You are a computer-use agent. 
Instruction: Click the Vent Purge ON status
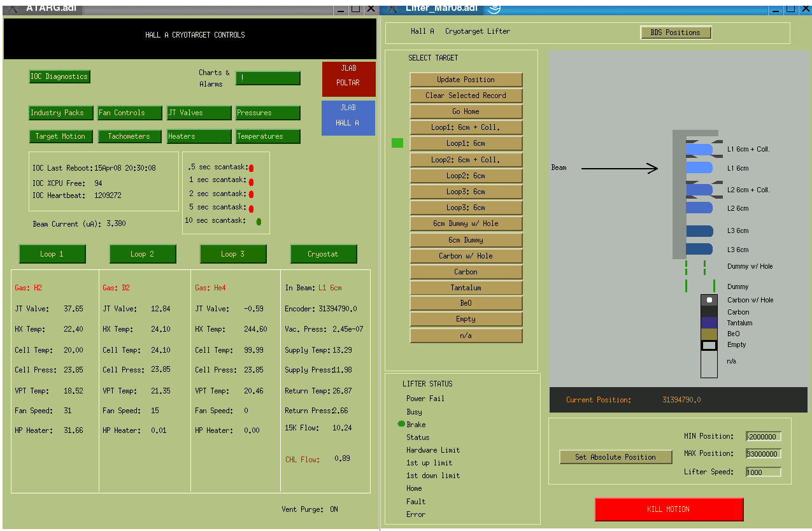click(334, 509)
